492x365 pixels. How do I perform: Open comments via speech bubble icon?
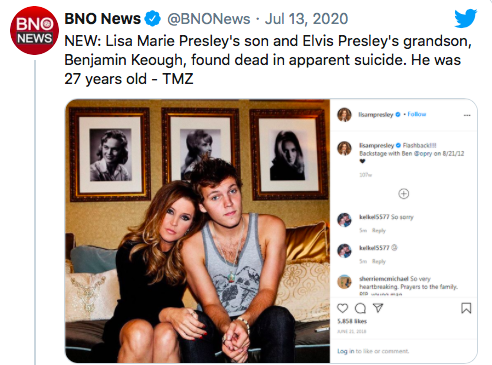(x=360, y=308)
